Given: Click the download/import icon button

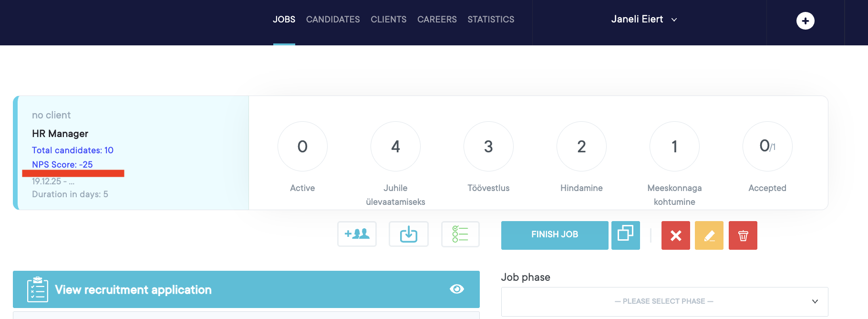Looking at the screenshot, I should click(408, 234).
